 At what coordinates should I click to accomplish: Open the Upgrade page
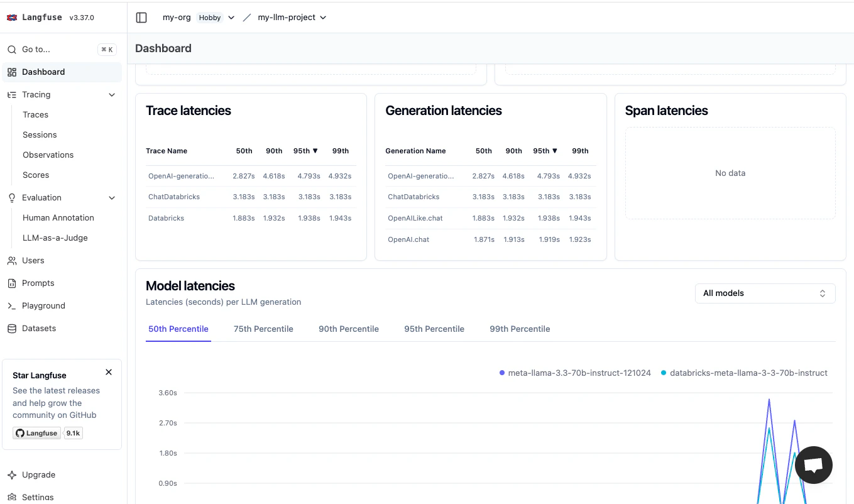38,475
